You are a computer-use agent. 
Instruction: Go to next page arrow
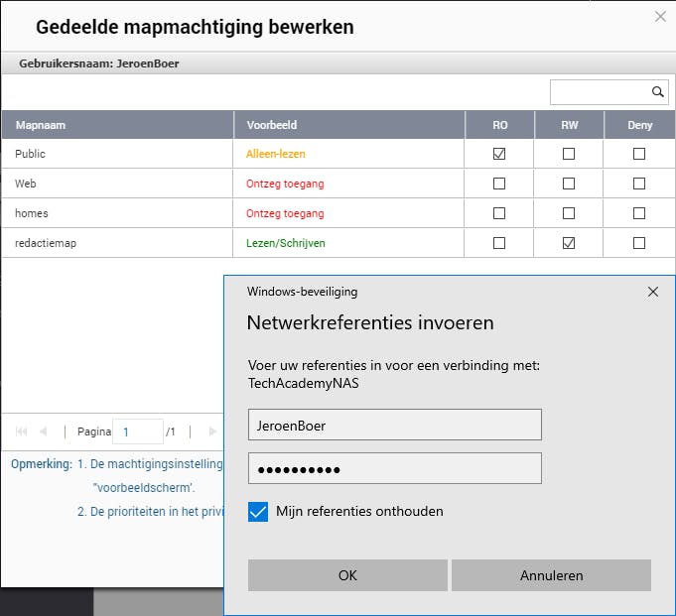pyautogui.click(x=211, y=431)
